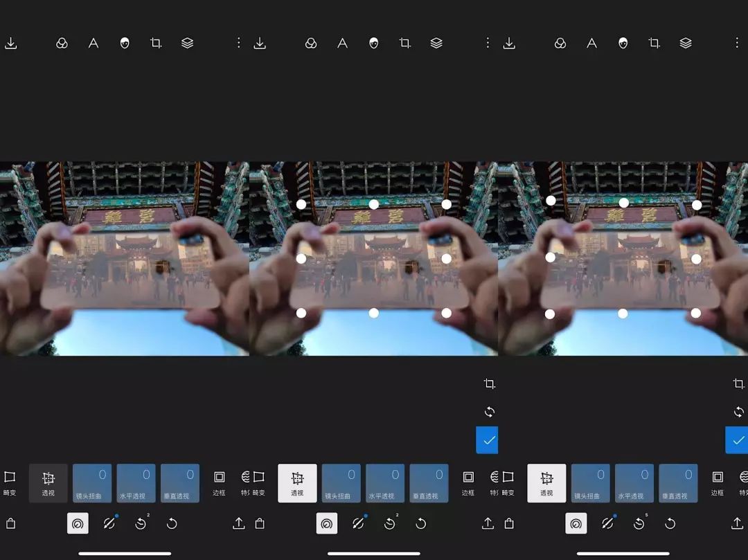This screenshot has width=748, height=560.
Task: Select the brush tool icon in right screen
Action: coord(608,523)
